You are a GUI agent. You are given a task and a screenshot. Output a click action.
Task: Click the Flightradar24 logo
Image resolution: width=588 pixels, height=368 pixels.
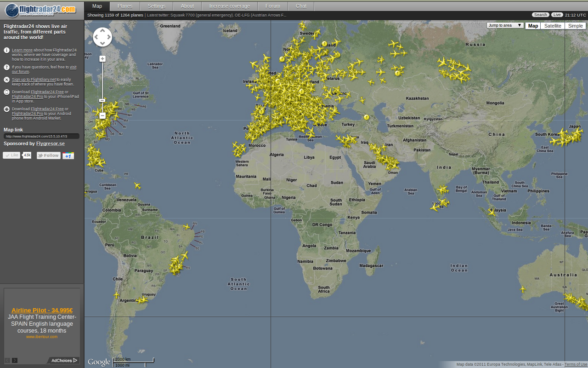[40, 10]
